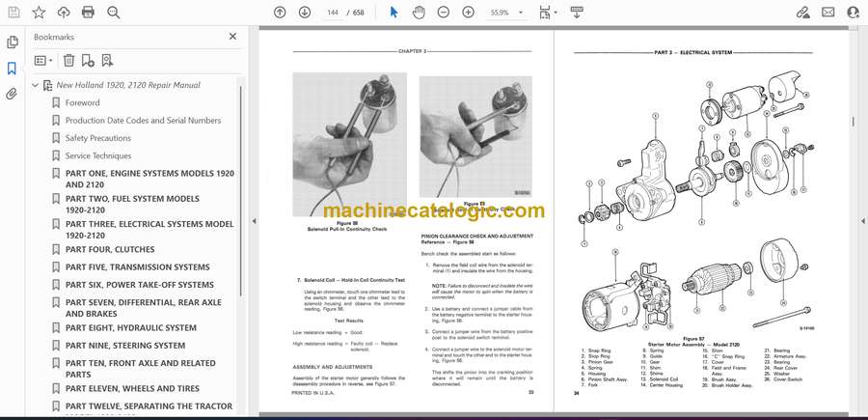
Task: Send the file by email envelope icon
Action: click(x=828, y=13)
